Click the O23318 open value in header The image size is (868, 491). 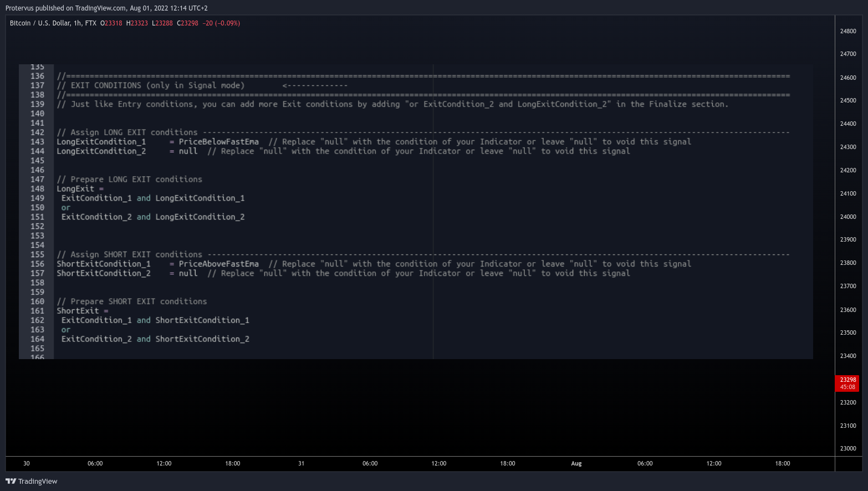coord(111,23)
